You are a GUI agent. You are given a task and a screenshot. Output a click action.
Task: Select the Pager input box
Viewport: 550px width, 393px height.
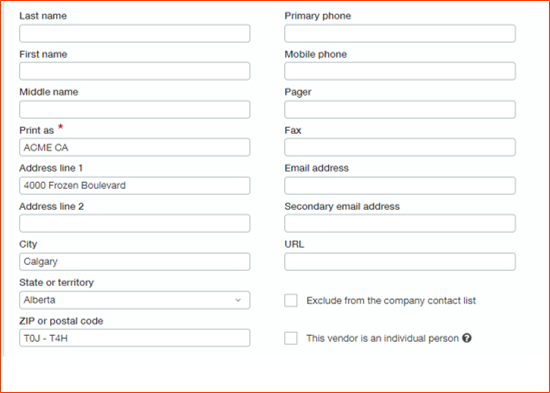(400, 109)
